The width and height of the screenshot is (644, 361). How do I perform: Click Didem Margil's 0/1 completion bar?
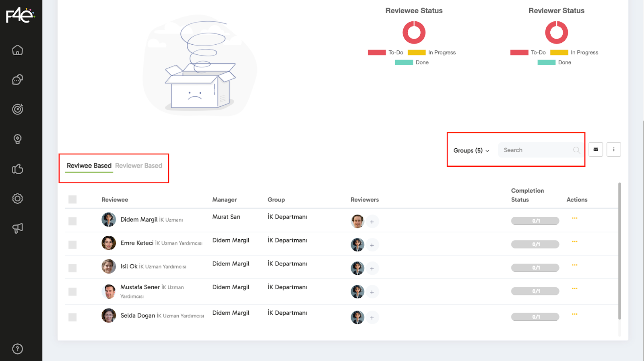point(535,221)
